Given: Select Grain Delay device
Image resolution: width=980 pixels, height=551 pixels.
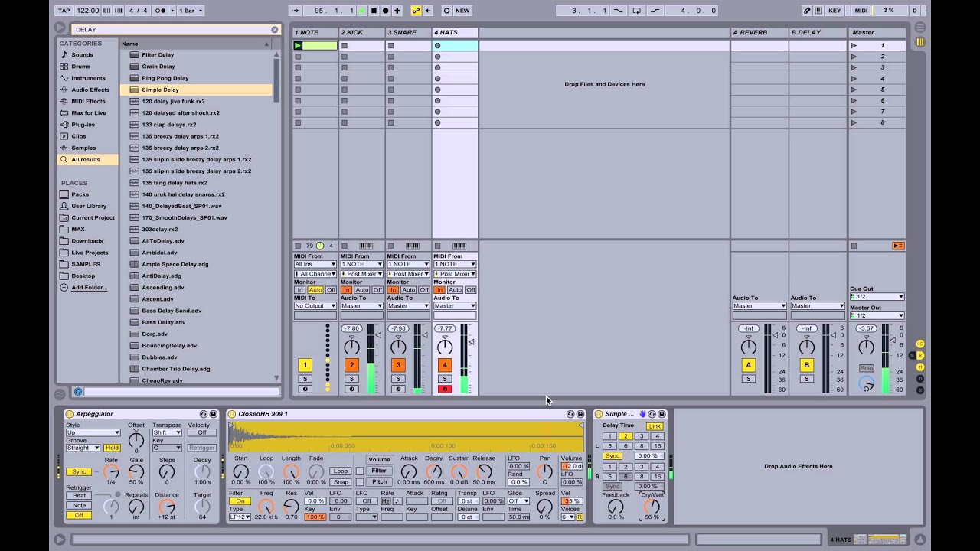Looking at the screenshot, I should (158, 67).
